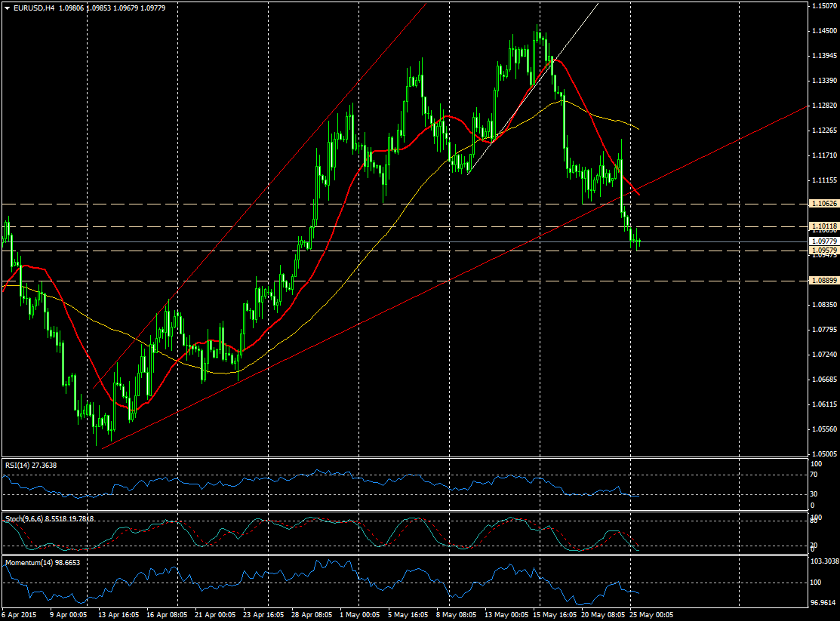Viewport: 840px width, 621px height.
Task: Click the RSI 70 level scale label
Action: [815, 475]
